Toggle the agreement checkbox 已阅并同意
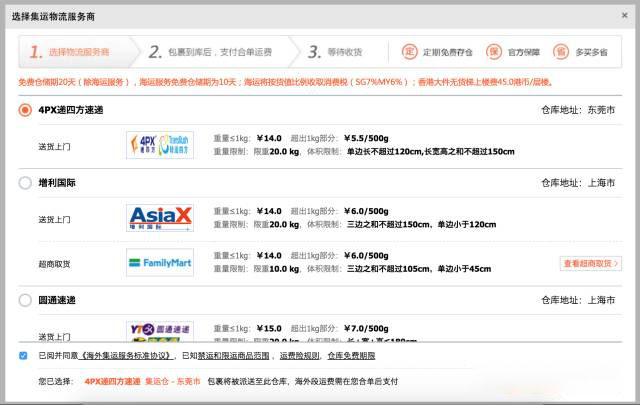The height and width of the screenshot is (405, 640). [23, 356]
